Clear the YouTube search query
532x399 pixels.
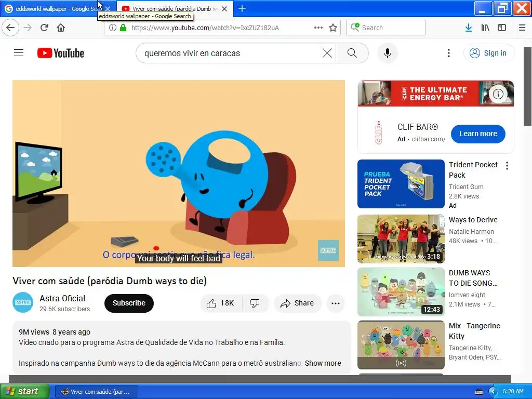tap(327, 53)
